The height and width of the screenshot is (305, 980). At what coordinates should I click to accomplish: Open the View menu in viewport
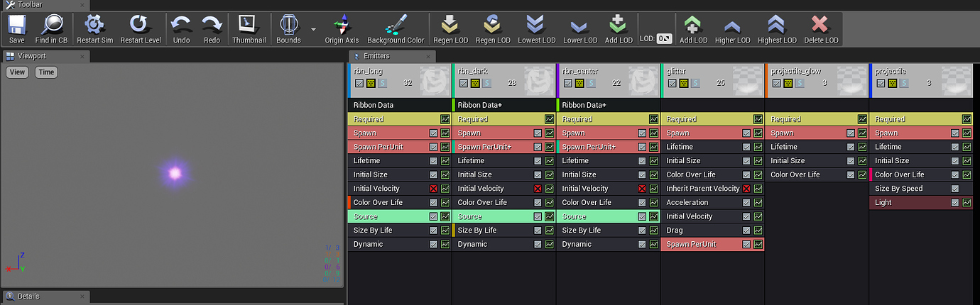[x=17, y=72]
